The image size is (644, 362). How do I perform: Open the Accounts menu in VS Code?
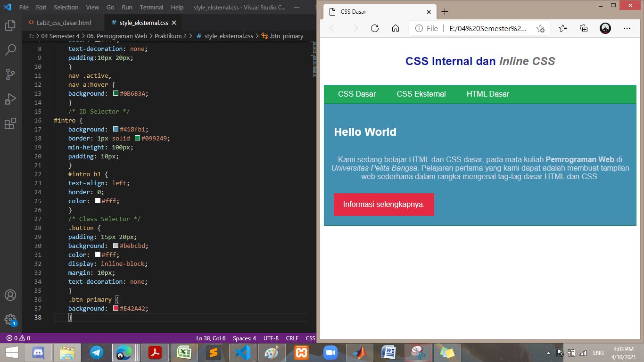pos(10,295)
